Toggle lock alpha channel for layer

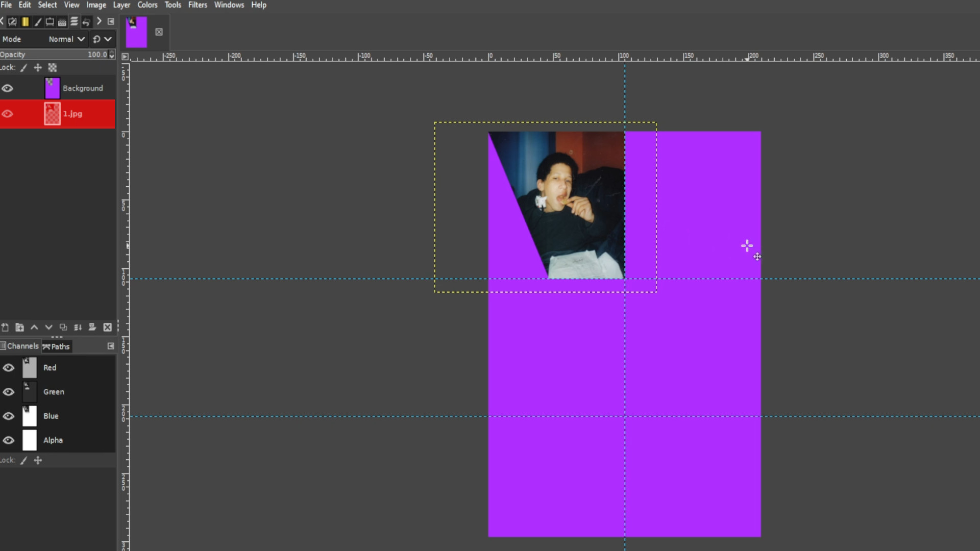click(52, 67)
